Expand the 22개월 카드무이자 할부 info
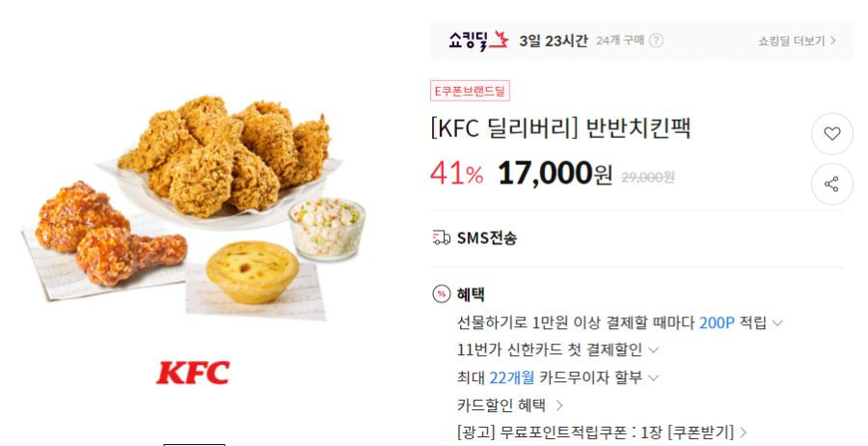Image resolution: width=868 pixels, height=446 pixels. (653, 377)
